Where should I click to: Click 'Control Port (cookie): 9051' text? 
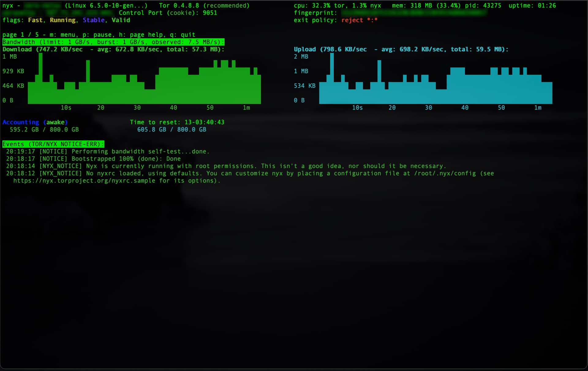pyautogui.click(x=168, y=13)
